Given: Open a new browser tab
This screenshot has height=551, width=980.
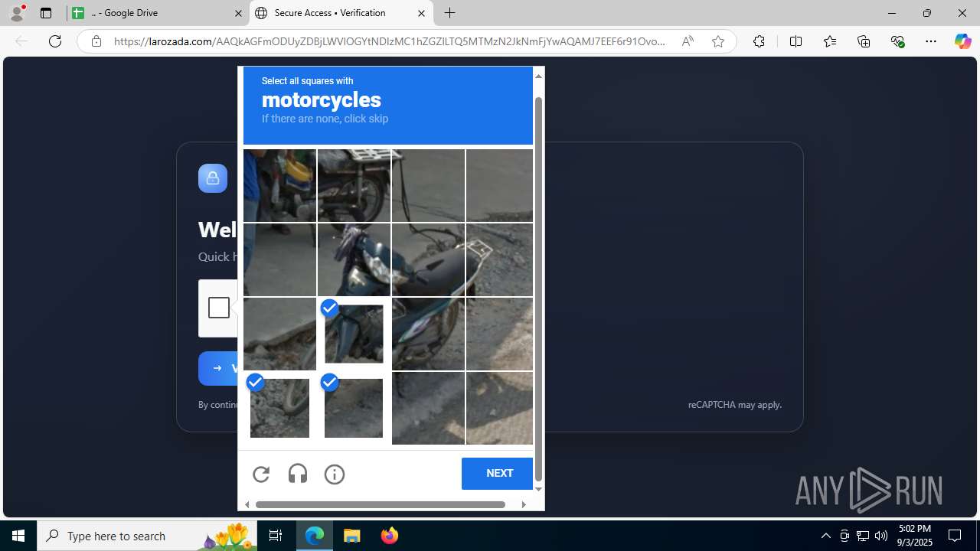Looking at the screenshot, I should coord(450,13).
